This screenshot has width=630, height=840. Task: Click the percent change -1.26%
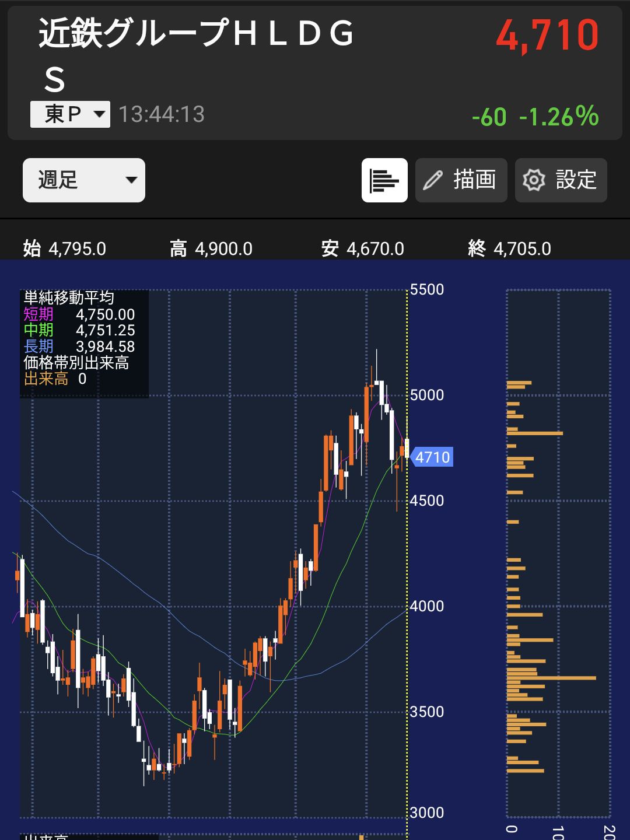(559, 117)
